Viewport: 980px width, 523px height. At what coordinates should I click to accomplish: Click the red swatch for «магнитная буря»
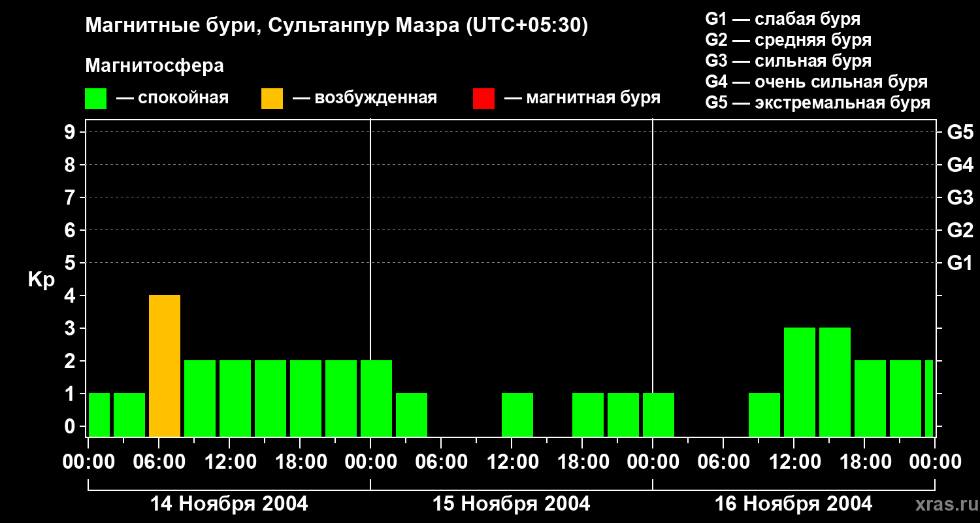coord(483,98)
